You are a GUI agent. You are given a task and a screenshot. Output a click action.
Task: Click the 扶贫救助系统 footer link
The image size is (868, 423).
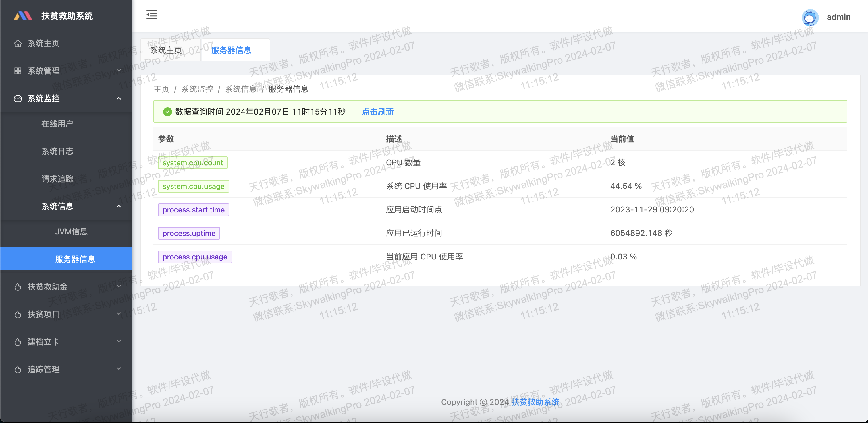point(535,402)
